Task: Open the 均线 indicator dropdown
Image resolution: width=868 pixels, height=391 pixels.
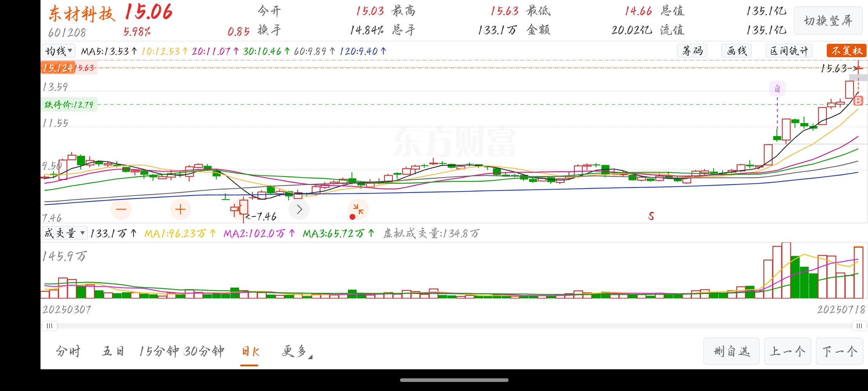Action: click(59, 51)
